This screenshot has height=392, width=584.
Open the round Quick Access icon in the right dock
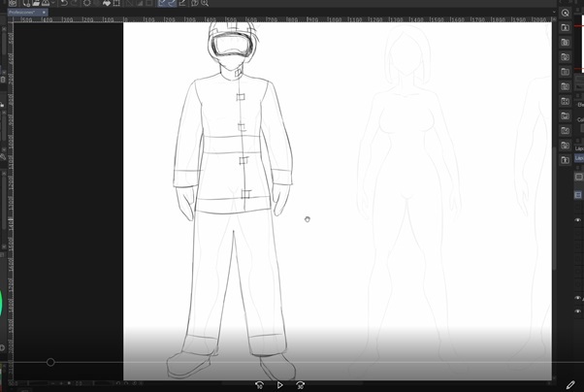(x=566, y=13)
